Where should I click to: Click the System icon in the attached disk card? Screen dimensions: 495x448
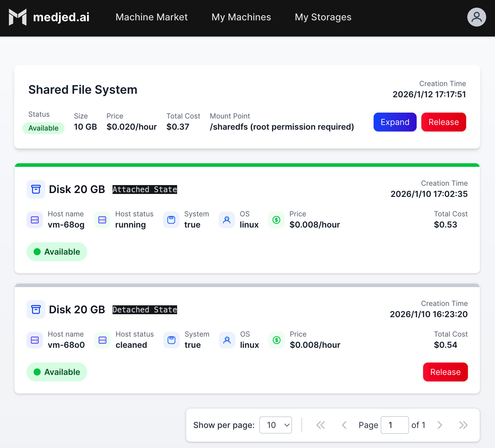coord(171,220)
